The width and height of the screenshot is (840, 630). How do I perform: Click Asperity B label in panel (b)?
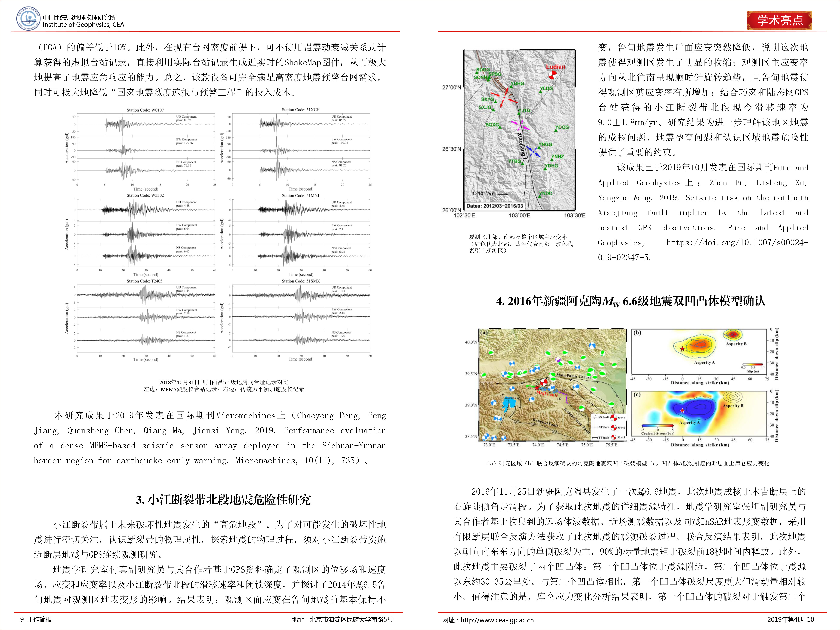click(x=736, y=344)
